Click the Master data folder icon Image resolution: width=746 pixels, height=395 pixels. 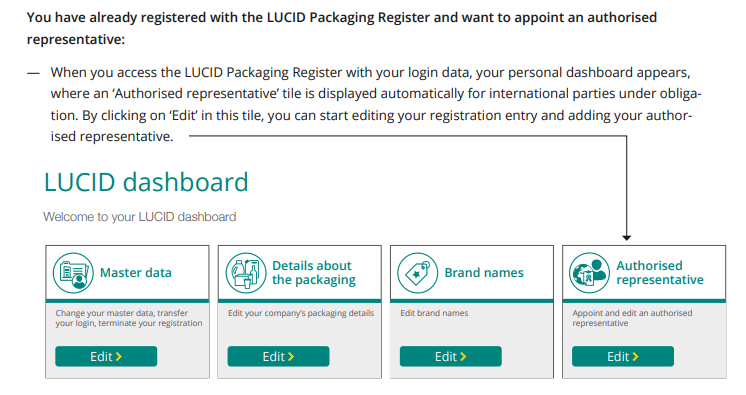coord(73,273)
